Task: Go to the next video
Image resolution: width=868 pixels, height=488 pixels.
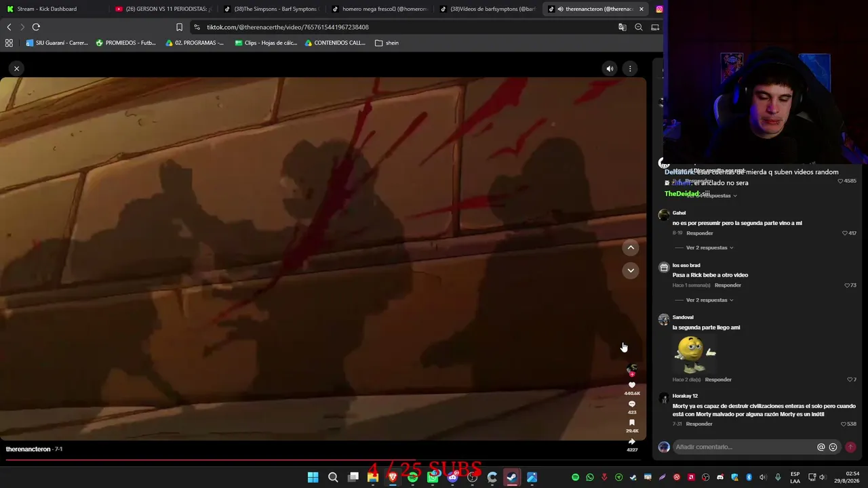Action: (x=631, y=270)
